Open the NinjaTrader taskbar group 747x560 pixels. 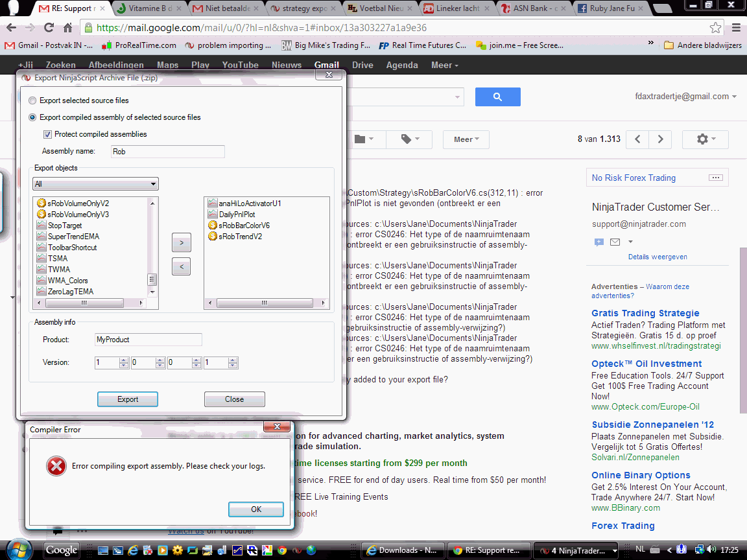point(576,550)
